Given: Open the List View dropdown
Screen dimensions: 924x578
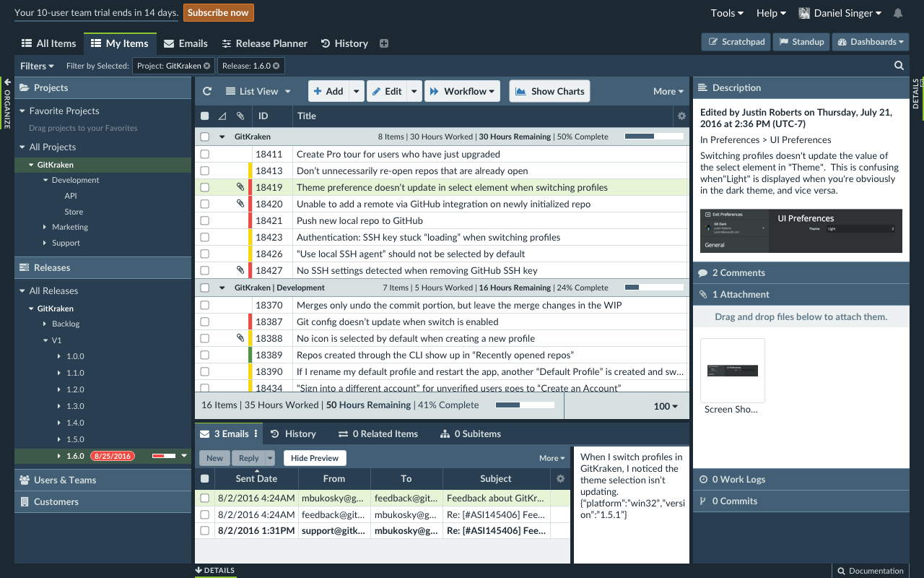Looking at the screenshot, I should (x=258, y=91).
